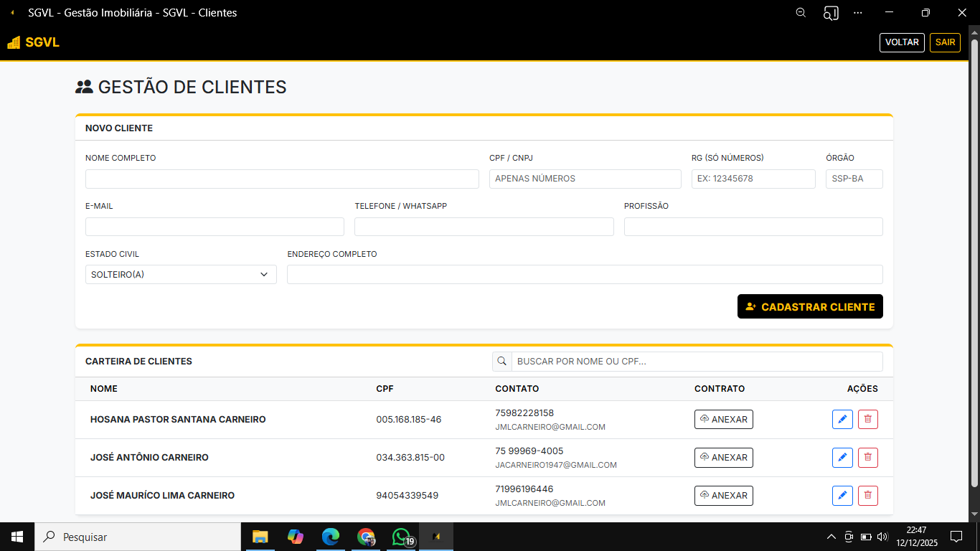Open the Estado Civil dropdown
The width and height of the screenshot is (980, 551).
coord(181,274)
